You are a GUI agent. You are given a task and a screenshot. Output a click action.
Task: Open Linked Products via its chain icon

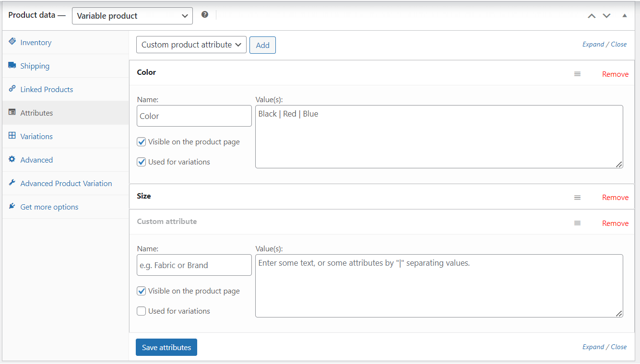(12, 89)
